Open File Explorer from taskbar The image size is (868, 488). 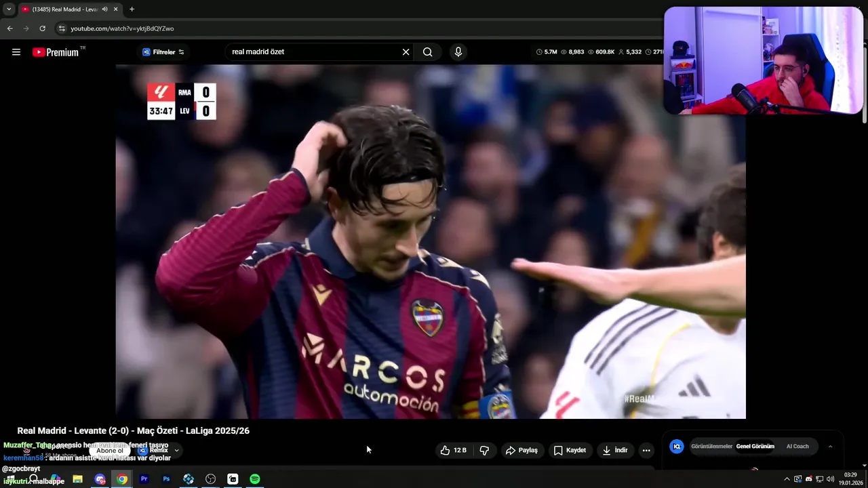point(77,479)
